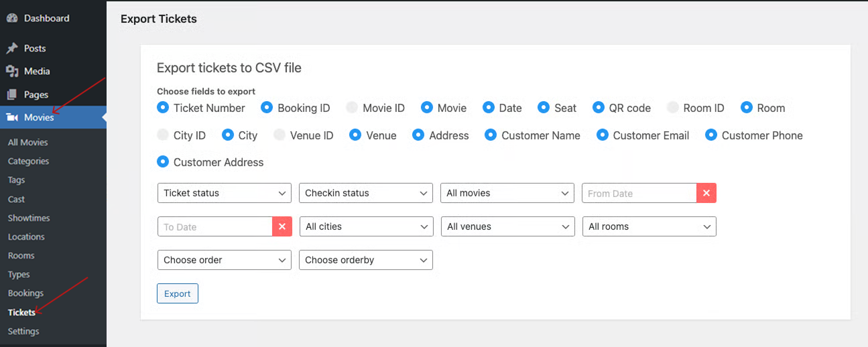Viewport: 868px width, 347px height.
Task: Open the Settings submenu link
Action: coord(23,331)
